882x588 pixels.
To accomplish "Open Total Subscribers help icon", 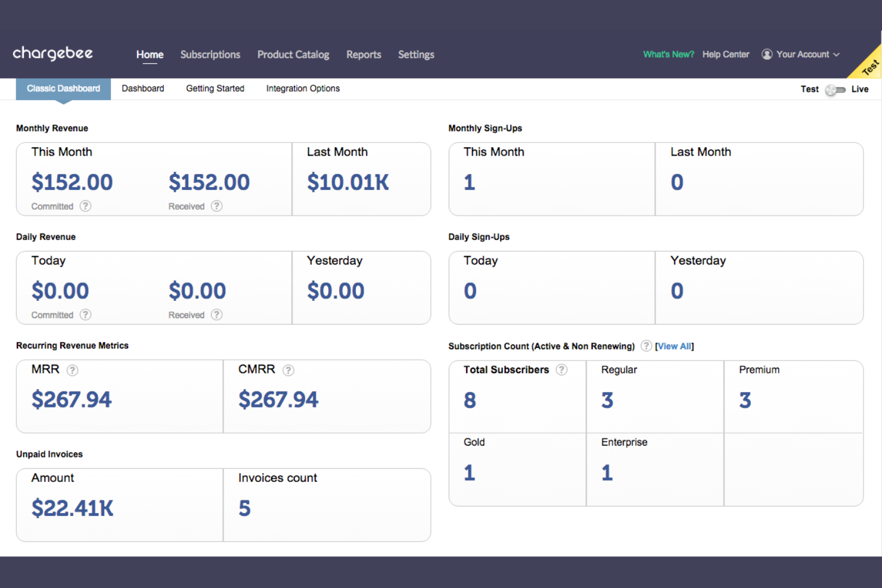I will 561,369.
